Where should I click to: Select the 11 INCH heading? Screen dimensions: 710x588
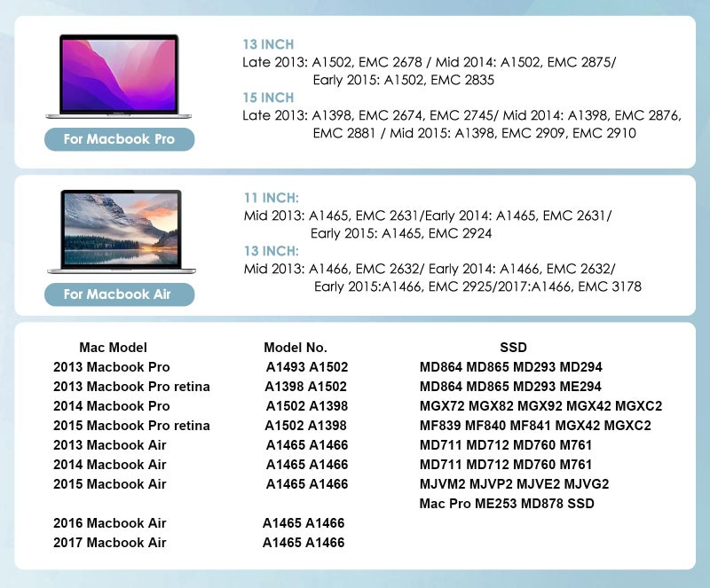point(272,198)
